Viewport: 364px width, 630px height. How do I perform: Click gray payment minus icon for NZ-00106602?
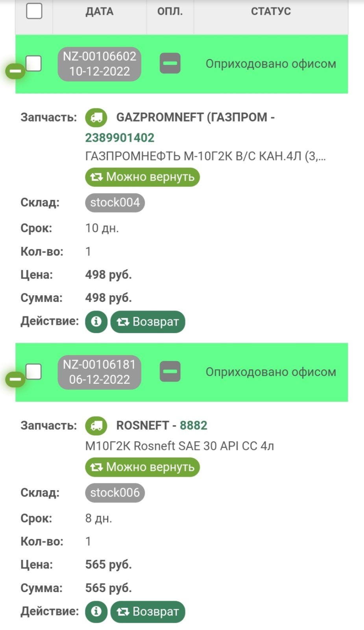(170, 63)
